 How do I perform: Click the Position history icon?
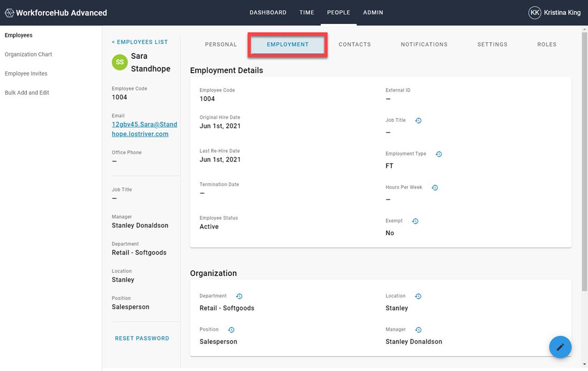pos(231,330)
